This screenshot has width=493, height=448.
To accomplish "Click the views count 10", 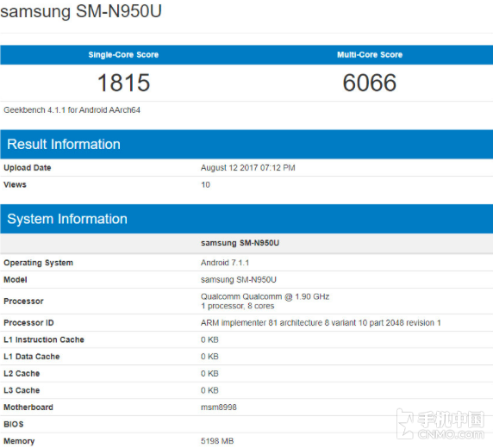I will 205,184.
